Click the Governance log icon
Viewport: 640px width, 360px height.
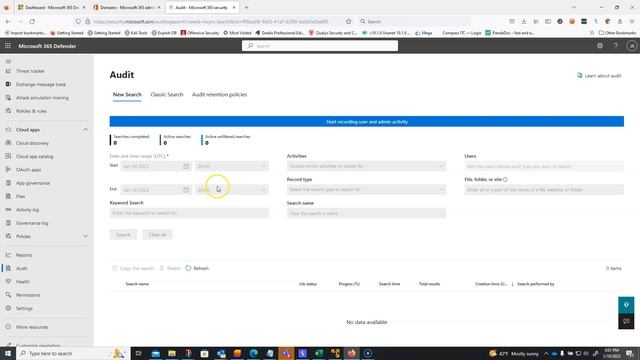click(8, 223)
